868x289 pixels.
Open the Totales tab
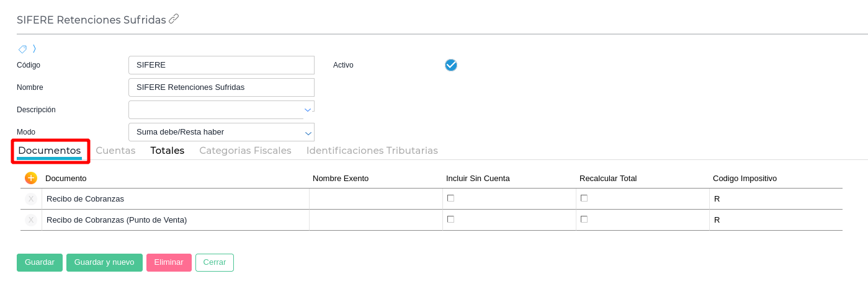(x=167, y=151)
